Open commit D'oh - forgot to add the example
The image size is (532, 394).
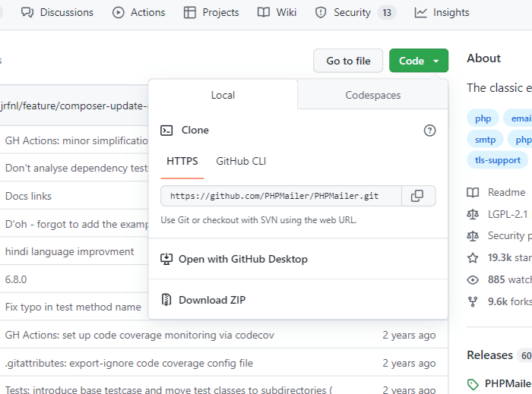click(x=76, y=224)
